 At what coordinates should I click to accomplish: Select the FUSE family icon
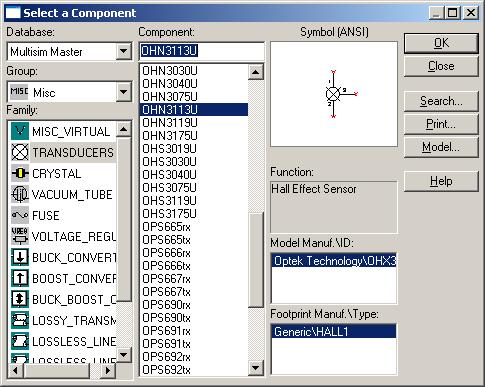[x=20, y=215]
